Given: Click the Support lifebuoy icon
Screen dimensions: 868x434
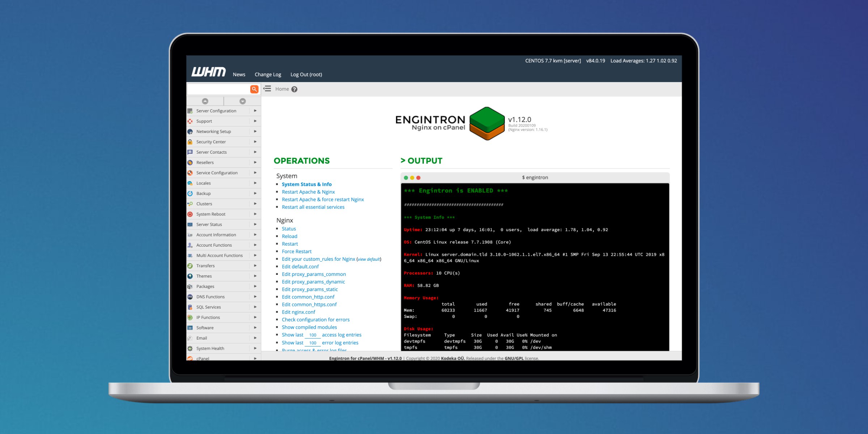Looking at the screenshot, I should (190, 121).
